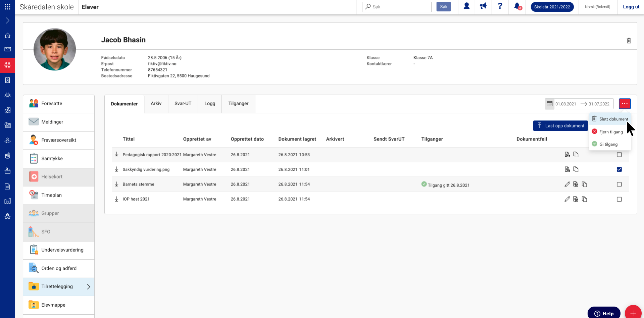Image resolution: width=644 pixels, height=318 pixels.
Task: Open Samtykke in the student menu
Action: click(x=59, y=159)
